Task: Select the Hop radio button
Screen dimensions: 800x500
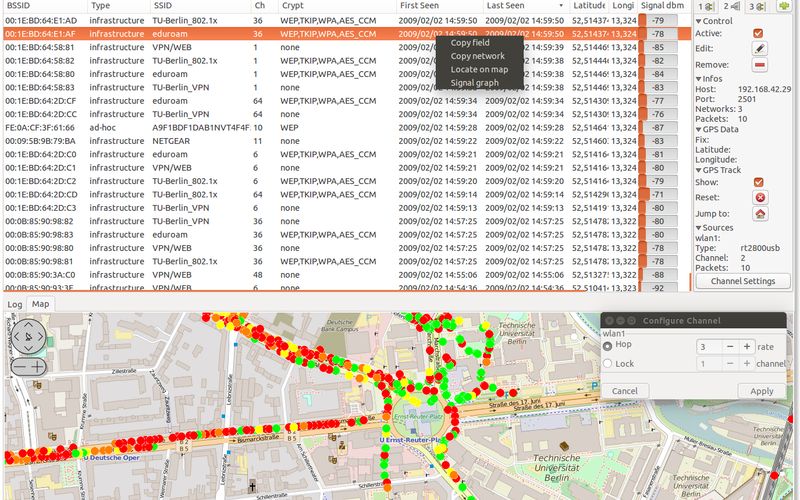Action: pyautogui.click(x=607, y=346)
